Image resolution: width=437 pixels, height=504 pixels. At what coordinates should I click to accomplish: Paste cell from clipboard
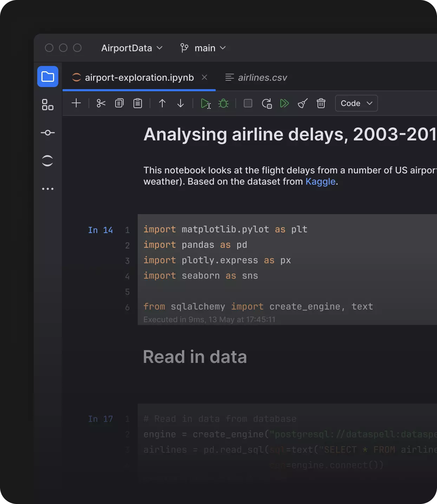click(137, 103)
